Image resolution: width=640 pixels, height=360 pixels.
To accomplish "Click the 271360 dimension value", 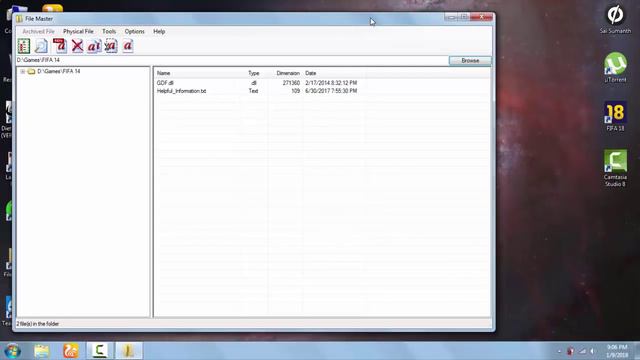I will [291, 83].
